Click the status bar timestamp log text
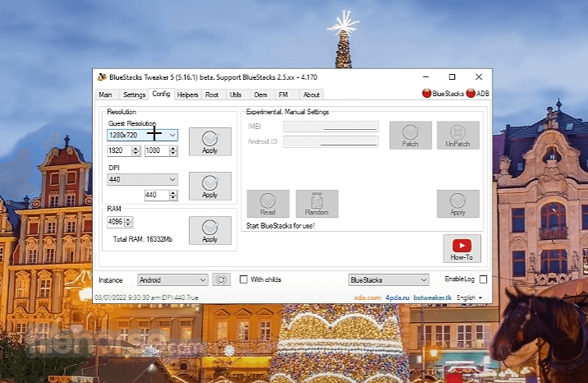This screenshot has width=588, height=383. pos(146,298)
